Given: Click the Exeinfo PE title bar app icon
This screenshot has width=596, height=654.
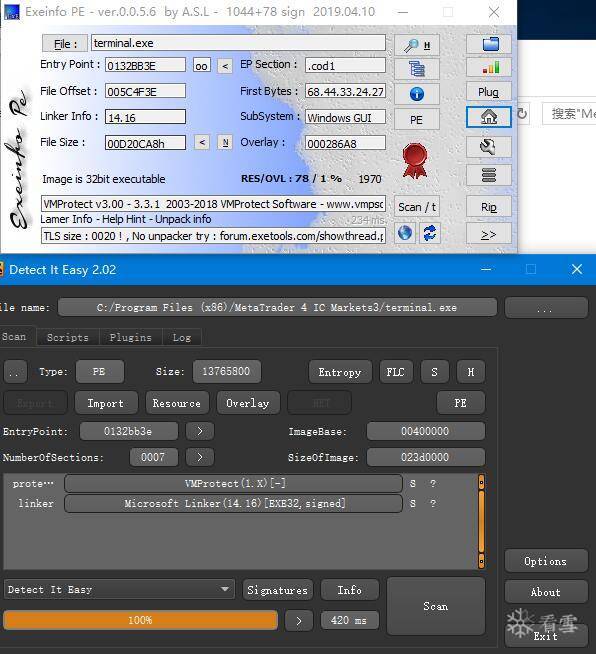Looking at the screenshot, I should (x=11, y=12).
